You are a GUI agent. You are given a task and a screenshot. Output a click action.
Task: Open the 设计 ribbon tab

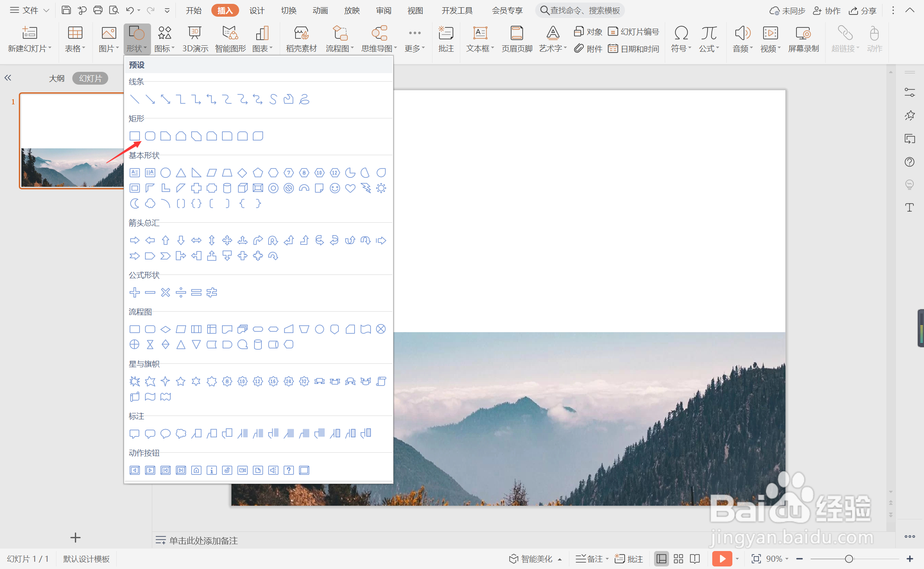point(257,10)
